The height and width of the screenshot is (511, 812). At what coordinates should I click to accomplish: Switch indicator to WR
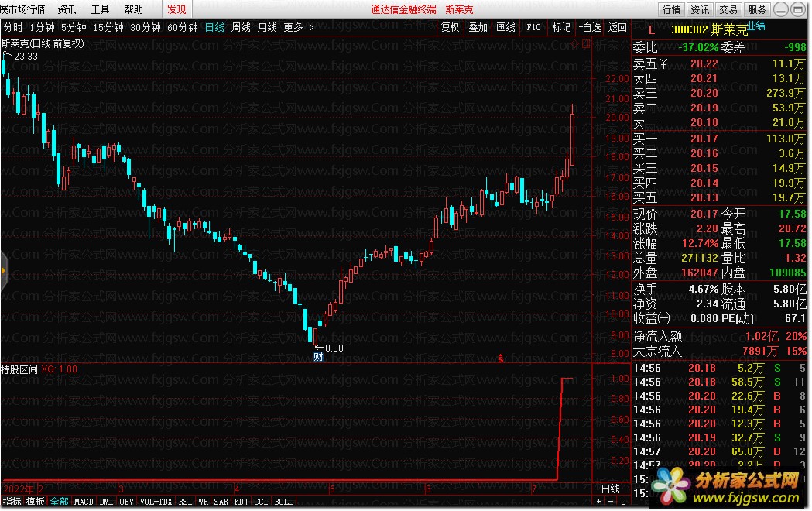(x=203, y=501)
